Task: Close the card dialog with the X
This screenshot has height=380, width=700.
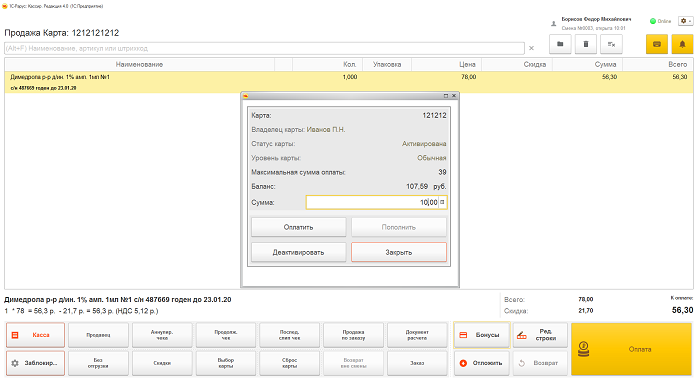Action: (x=454, y=96)
